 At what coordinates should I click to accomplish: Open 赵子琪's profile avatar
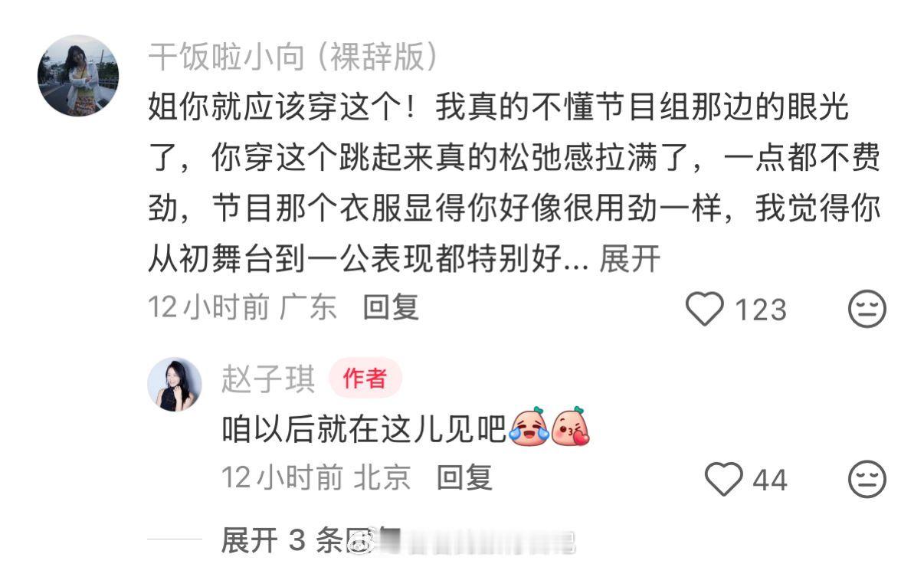pyautogui.click(x=175, y=385)
